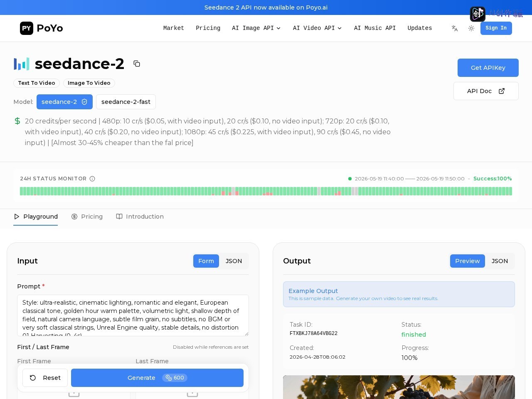
Task: Open the Updates page
Action: point(420,28)
